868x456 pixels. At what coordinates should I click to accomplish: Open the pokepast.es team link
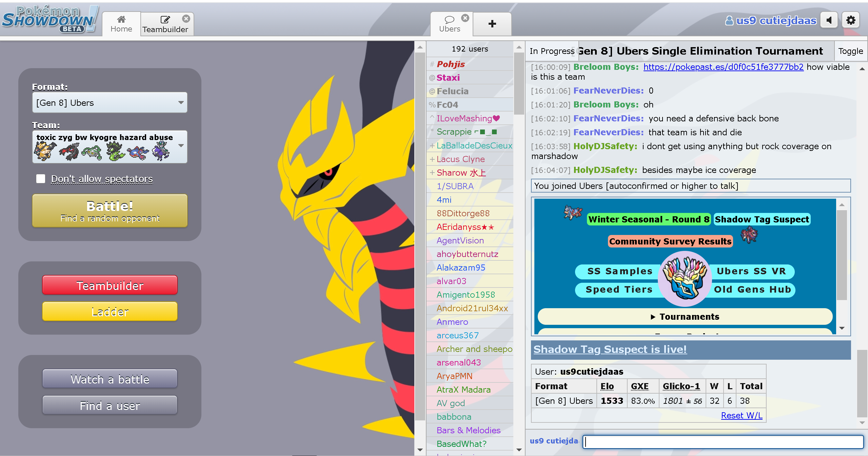pyautogui.click(x=723, y=67)
